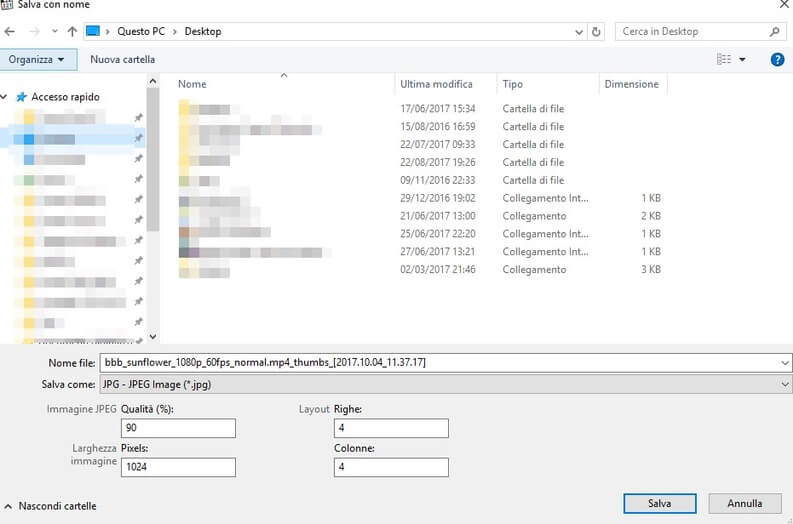The height and width of the screenshot is (524, 793).
Task: Collapse folders with Nascondi cartelle
Action: [x=51, y=506]
